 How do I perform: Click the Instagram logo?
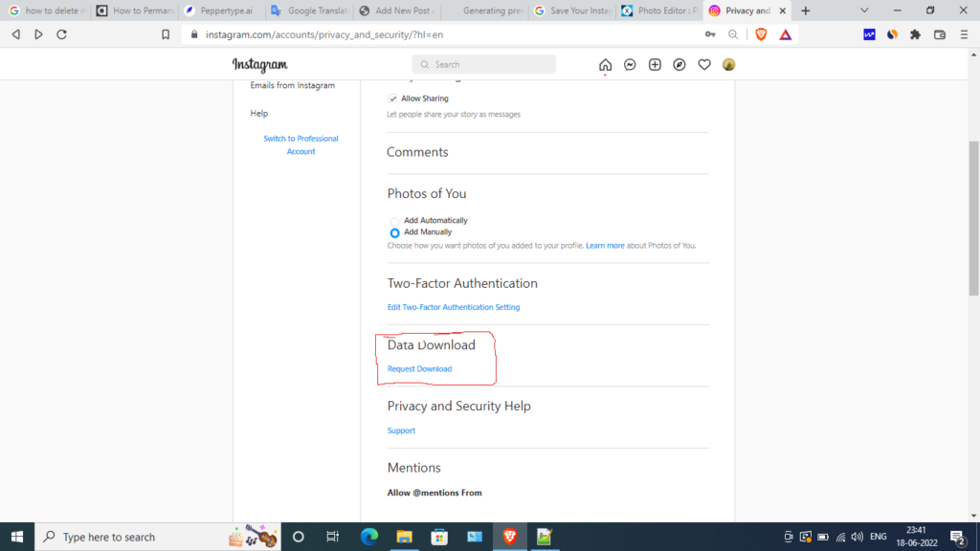pyautogui.click(x=260, y=64)
